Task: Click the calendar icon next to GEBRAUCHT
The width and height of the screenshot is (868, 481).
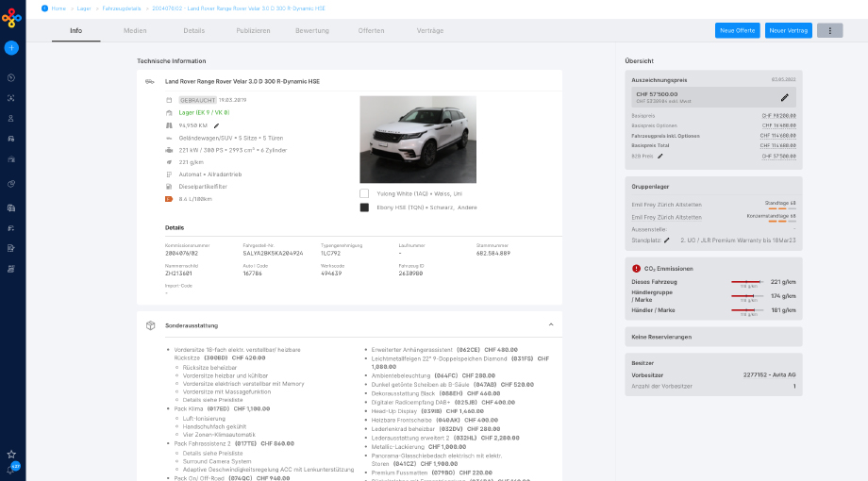Action: 169,100
